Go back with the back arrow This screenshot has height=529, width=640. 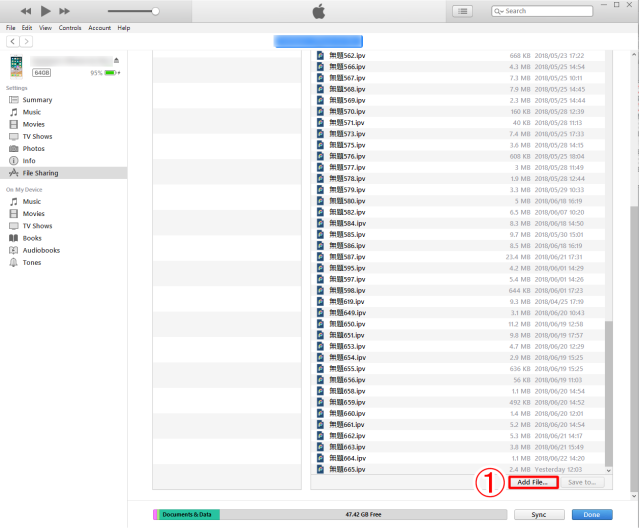[x=12, y=42]
